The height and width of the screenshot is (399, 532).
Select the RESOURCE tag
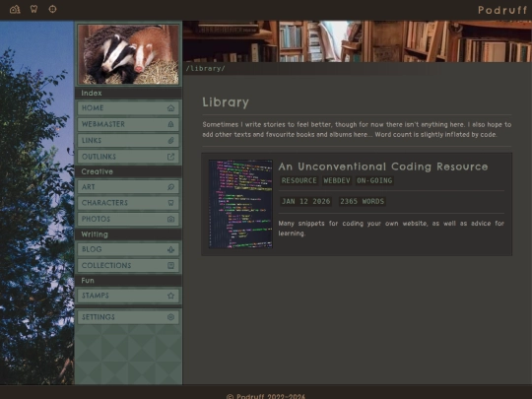299,180
